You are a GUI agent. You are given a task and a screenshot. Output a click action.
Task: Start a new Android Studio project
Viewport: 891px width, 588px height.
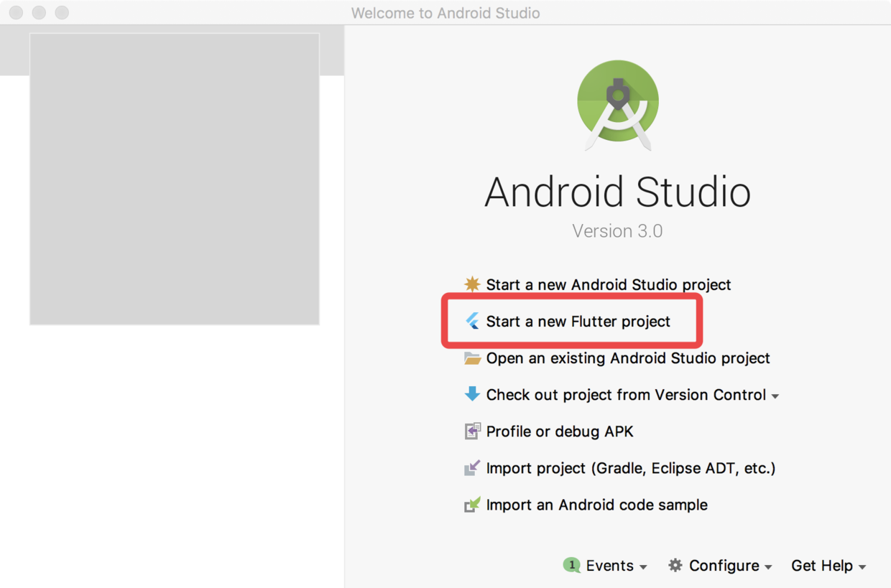click(x=609, y=284)
